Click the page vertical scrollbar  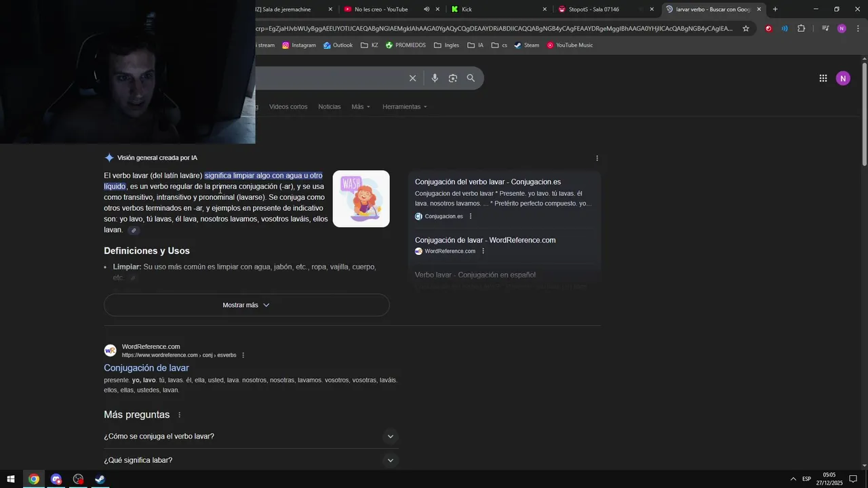pos(864,115)
